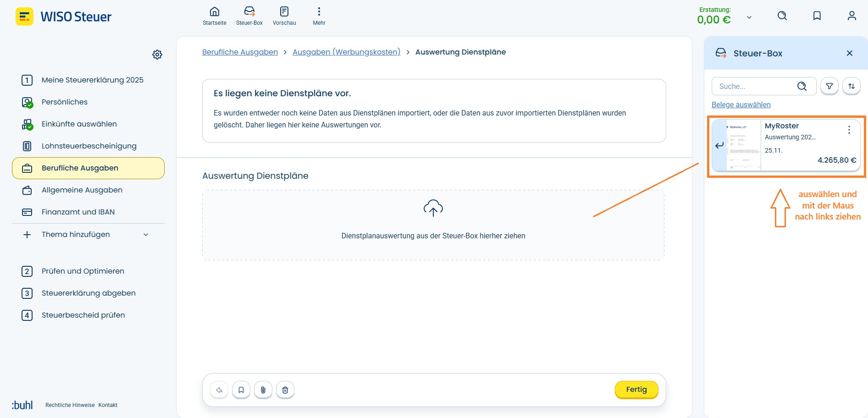Image resolution: width=868 pixels, height=418 pixels.
Task: Open the Vorschau preview icon
Action: click(284, 11)
